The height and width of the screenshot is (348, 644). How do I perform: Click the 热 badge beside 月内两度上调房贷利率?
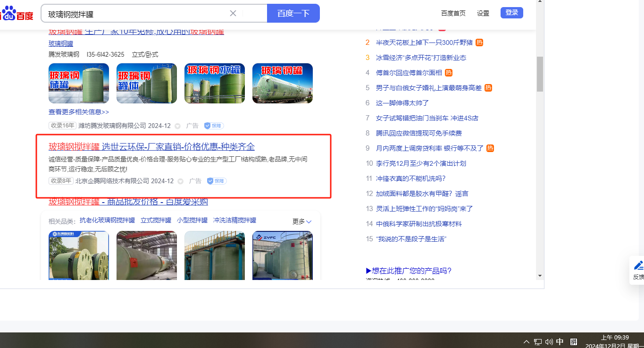tap(490, 148)
